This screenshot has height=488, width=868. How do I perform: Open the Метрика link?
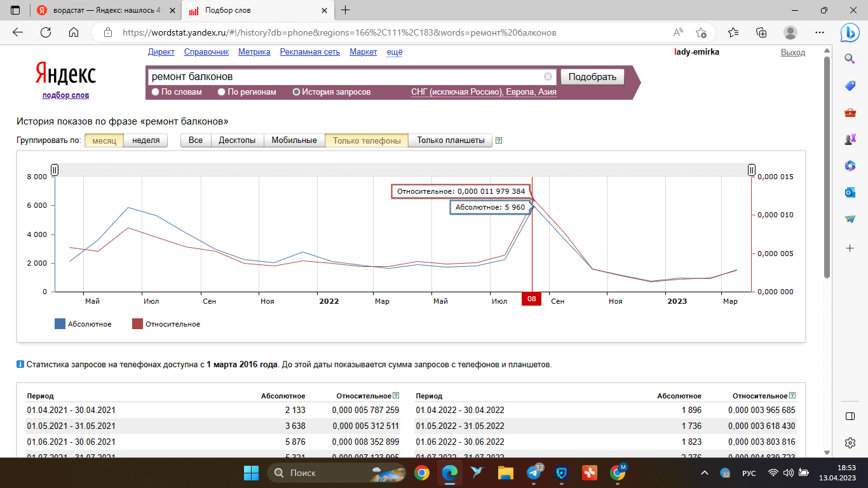tap(254, 52)
